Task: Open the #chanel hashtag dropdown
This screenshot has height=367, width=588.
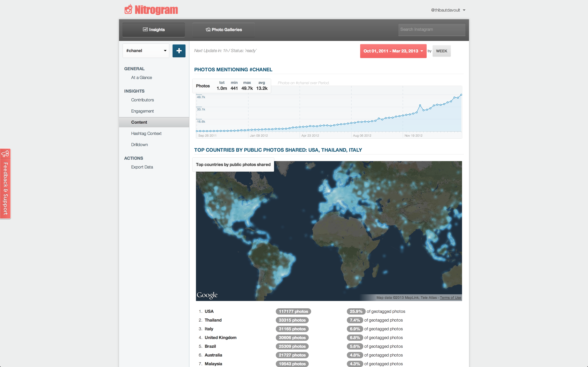Action: point(146,51)
